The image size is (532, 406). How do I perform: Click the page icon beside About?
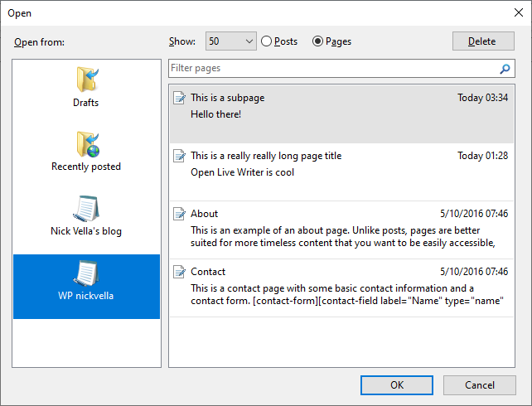point(179,214)
